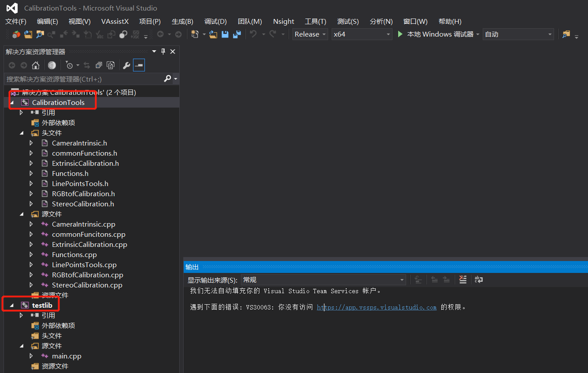Select LinePointsTools.h file
This screenshot has height=373, width=588.
click(80, 183)
